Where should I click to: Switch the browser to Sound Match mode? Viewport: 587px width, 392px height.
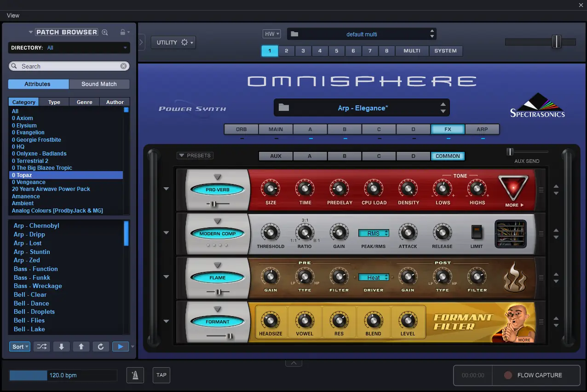[99, 84]
